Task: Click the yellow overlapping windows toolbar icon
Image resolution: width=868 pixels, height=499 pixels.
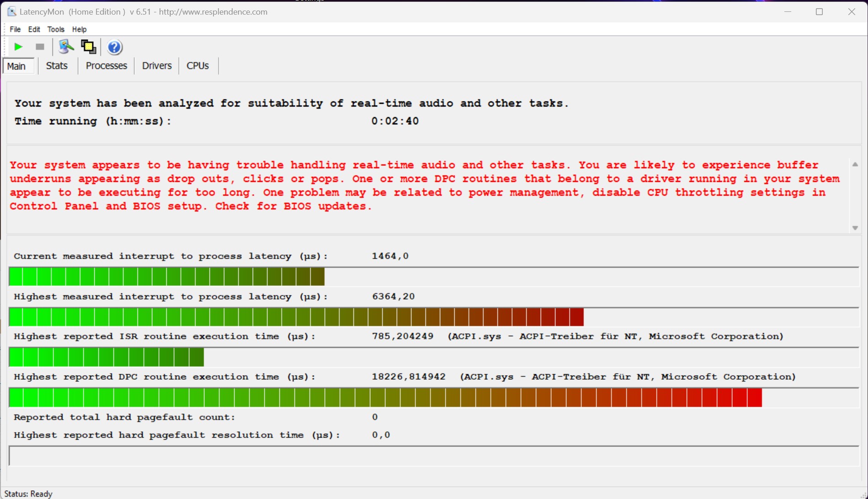Action: point(88,46)
